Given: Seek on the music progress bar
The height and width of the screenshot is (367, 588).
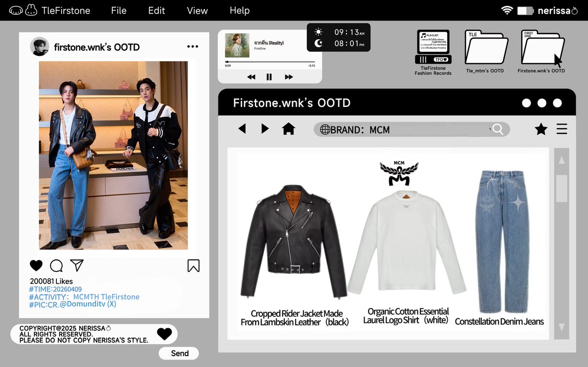Looking at the screenshot, I should [270, 62].
